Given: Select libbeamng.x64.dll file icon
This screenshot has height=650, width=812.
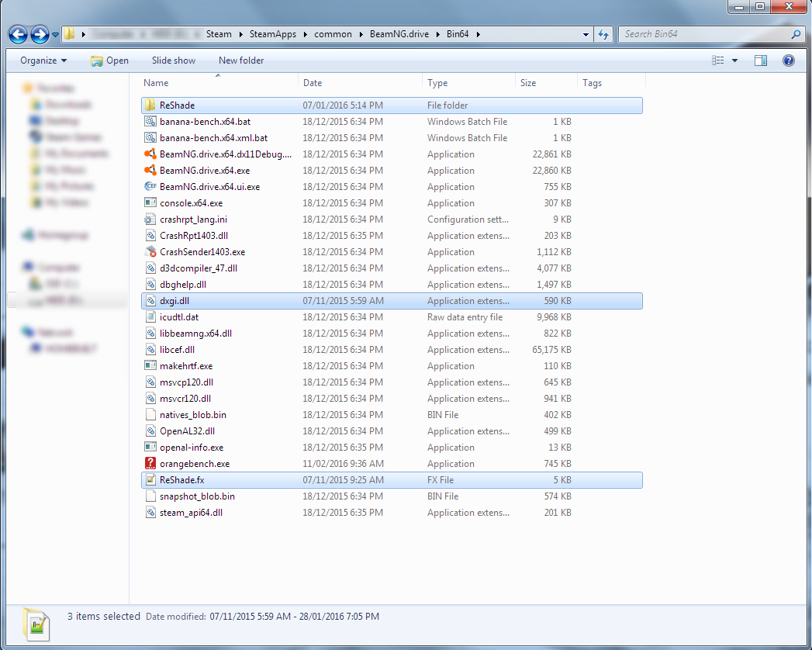Looking at the screenshot, I should [x=150, y=334].
